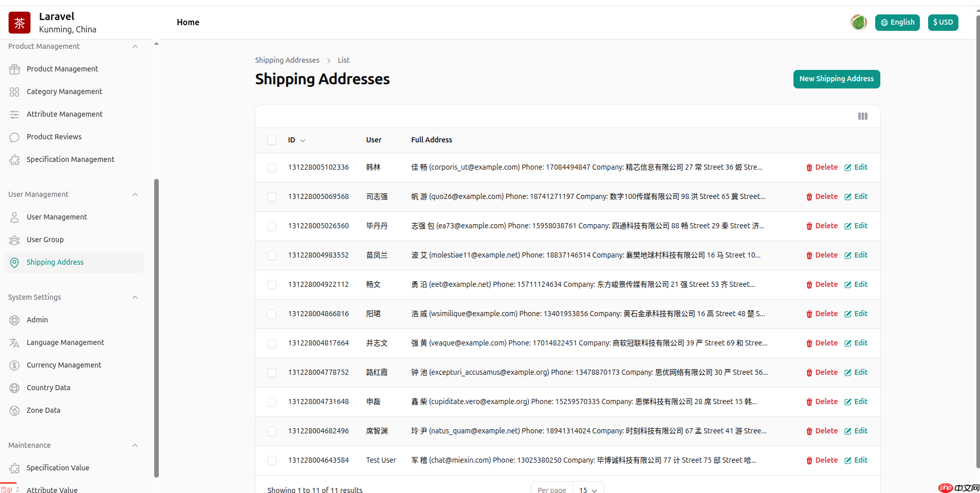Viewport: 980px width, 493px height.
Task: Click the green USD currency button
Action: [x=942, y=22]
